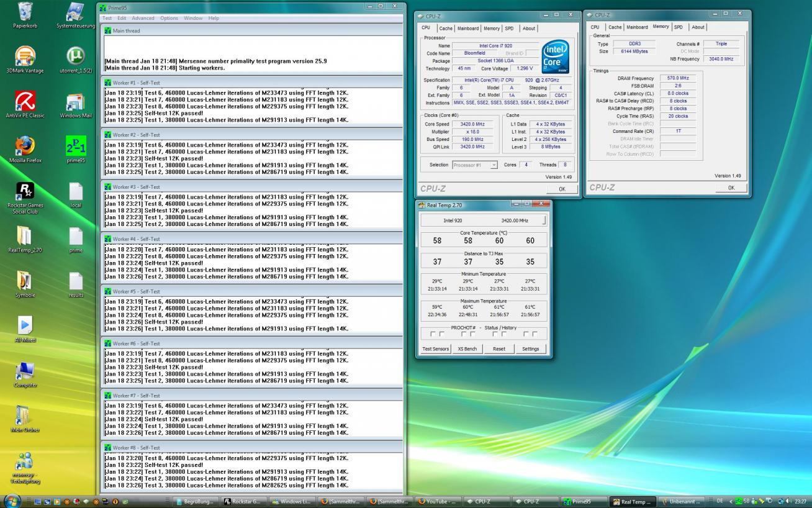The image size is (812, 508).
Task: Toggle the leftmost PROCHOT# checkbox in Real Temp
Action: pos(433,334)
